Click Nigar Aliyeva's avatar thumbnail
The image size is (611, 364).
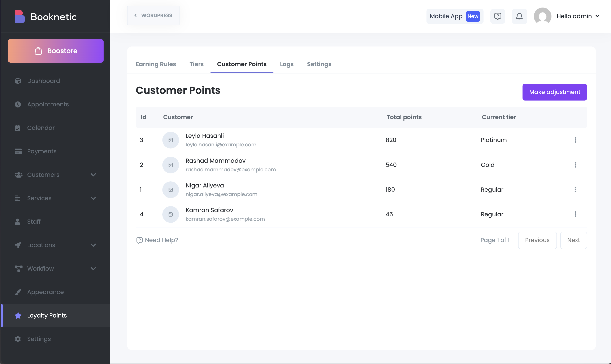point(170,190)
